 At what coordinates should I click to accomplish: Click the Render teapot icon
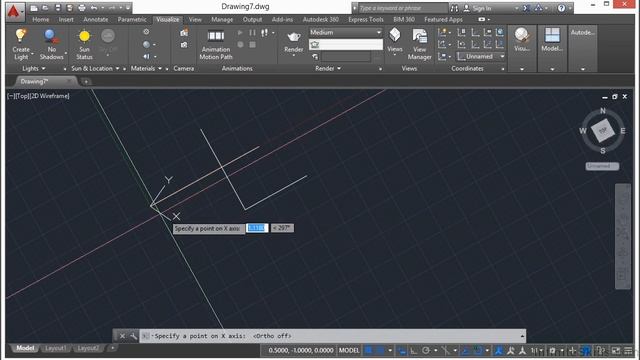(x=293, y=37)
